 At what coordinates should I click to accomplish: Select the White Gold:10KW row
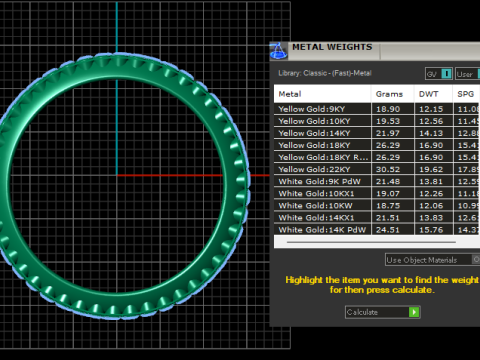click(x=377, y=205)
